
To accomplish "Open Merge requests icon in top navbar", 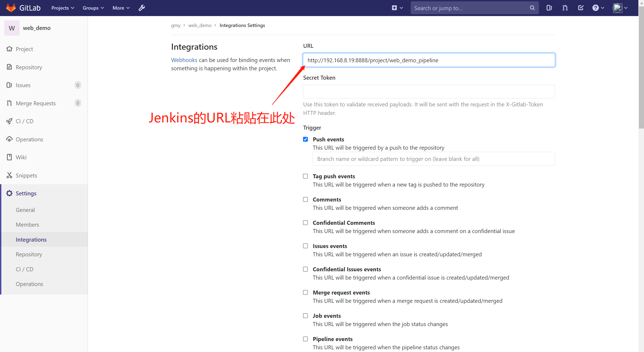I will [565, 8].
